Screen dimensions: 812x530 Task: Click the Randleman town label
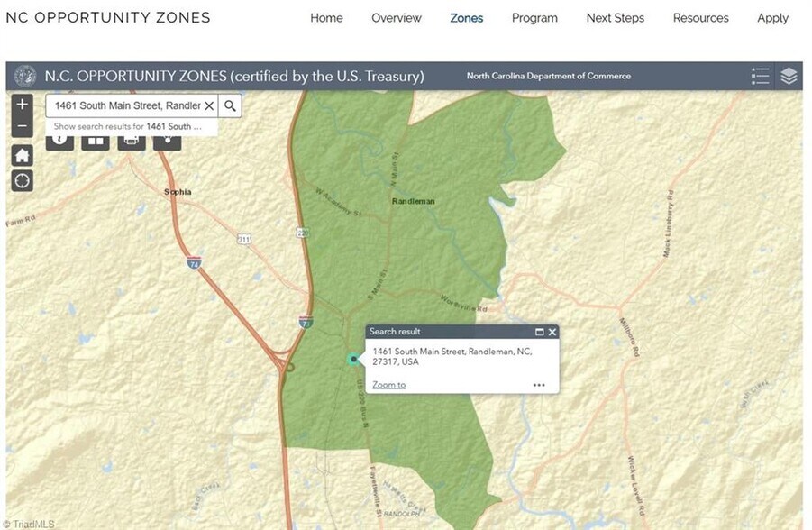tap(414, 201)
